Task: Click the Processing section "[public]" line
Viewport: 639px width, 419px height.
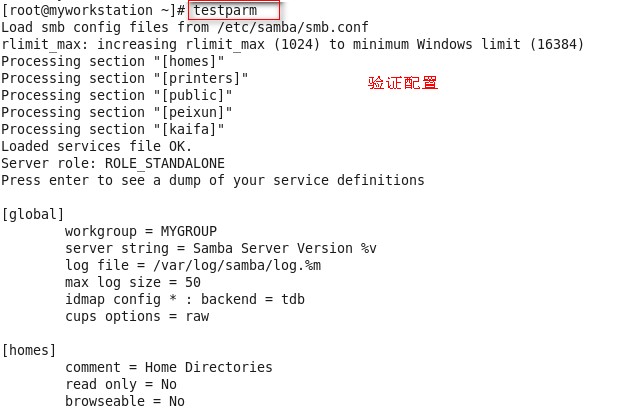Action: (x=117, y=95)
